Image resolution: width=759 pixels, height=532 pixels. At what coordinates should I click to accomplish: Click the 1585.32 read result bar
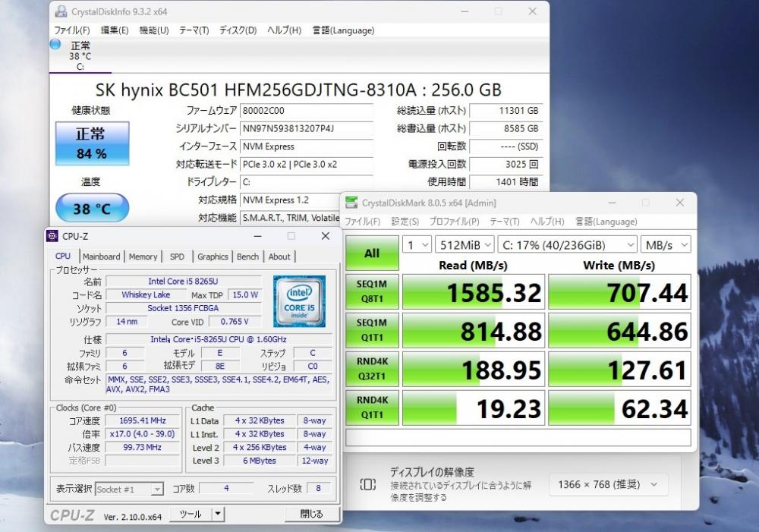[x=474, y=292]
